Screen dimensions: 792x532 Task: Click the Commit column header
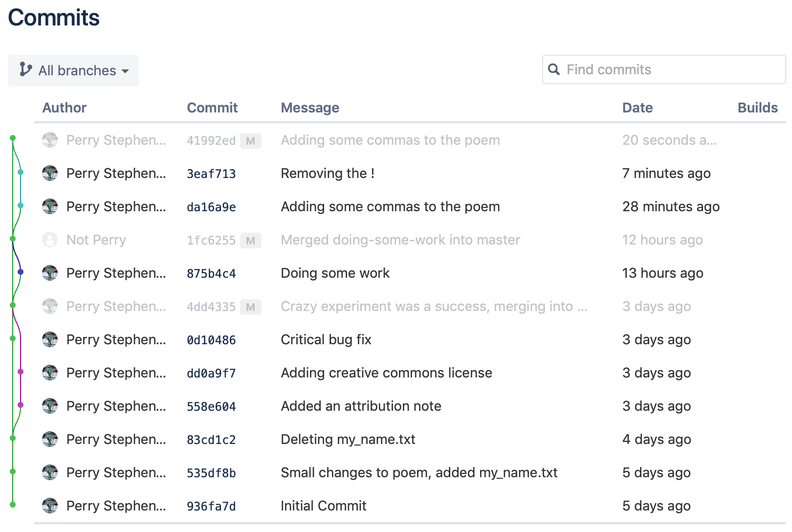(x=212, y=108)
